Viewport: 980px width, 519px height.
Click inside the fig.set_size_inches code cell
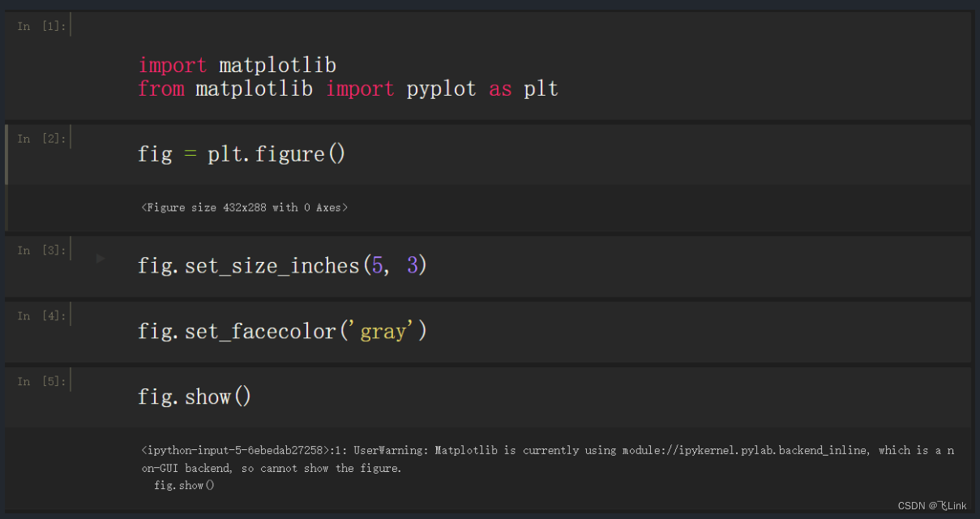click(282, 265)
